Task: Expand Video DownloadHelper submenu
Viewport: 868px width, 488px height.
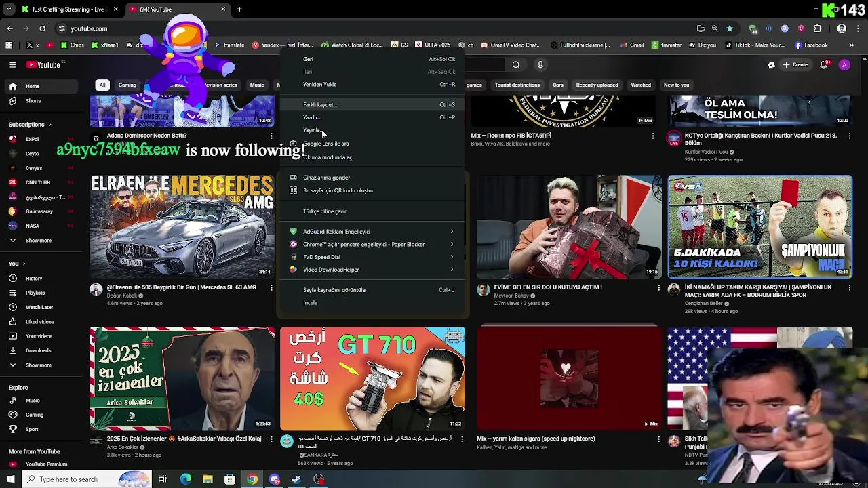Action: click(372, 270)
